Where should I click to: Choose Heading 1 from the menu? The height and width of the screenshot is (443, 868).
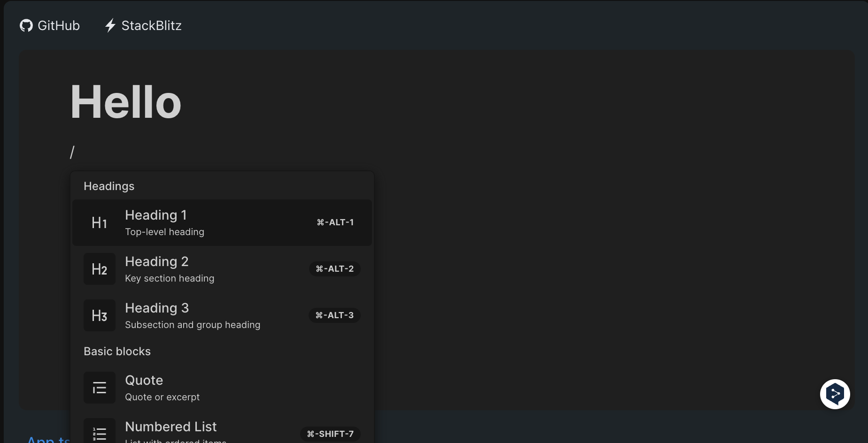coord(222,222)
